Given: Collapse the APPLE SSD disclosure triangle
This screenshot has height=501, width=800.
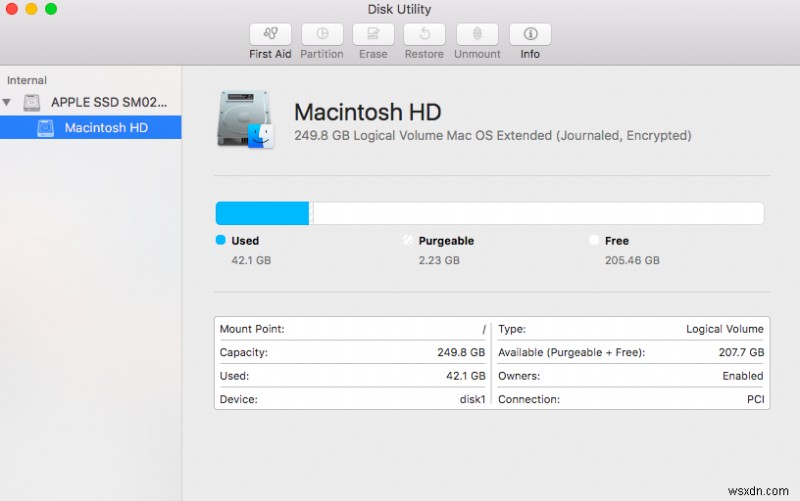Looking at the screenshot, I should [x=7, y=103].
